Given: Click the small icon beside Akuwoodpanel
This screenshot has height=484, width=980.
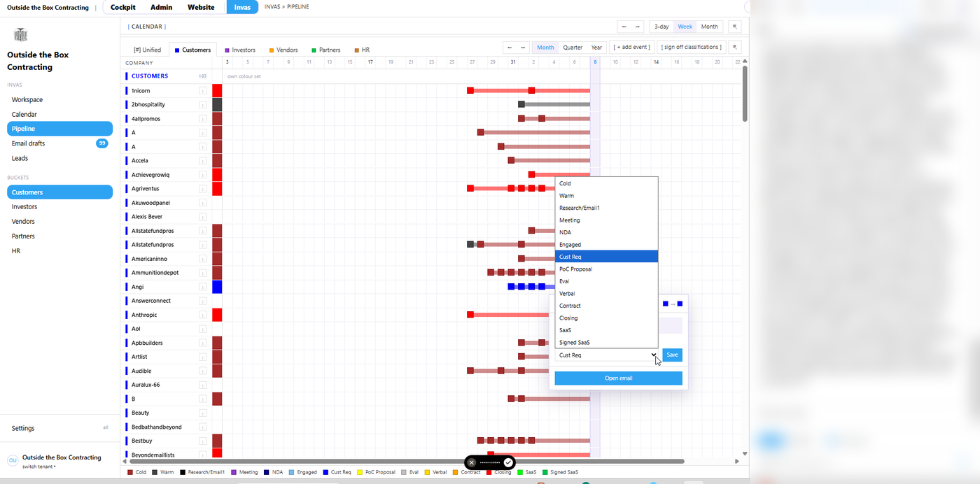Looking at the screenshot, I should point(202,203).
